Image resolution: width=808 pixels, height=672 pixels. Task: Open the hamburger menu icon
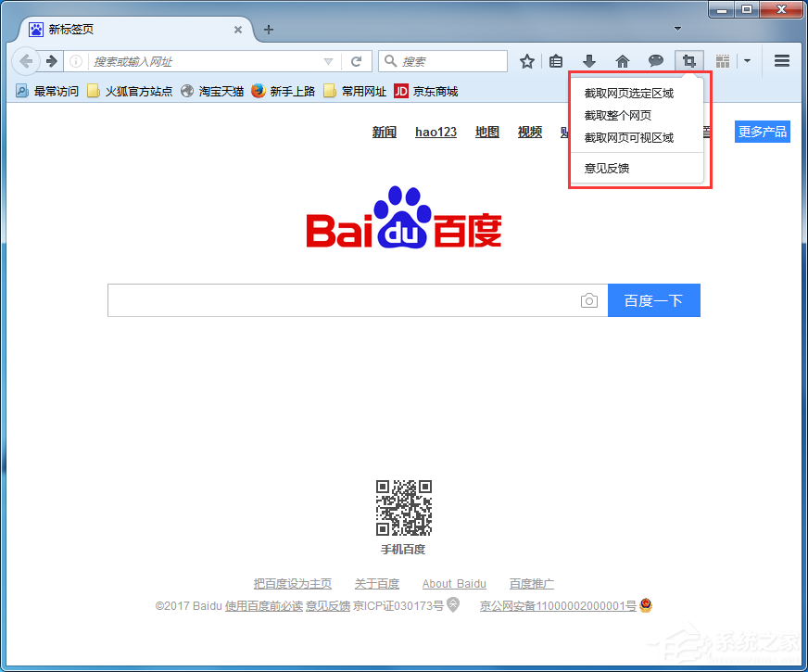pos(781,60)
